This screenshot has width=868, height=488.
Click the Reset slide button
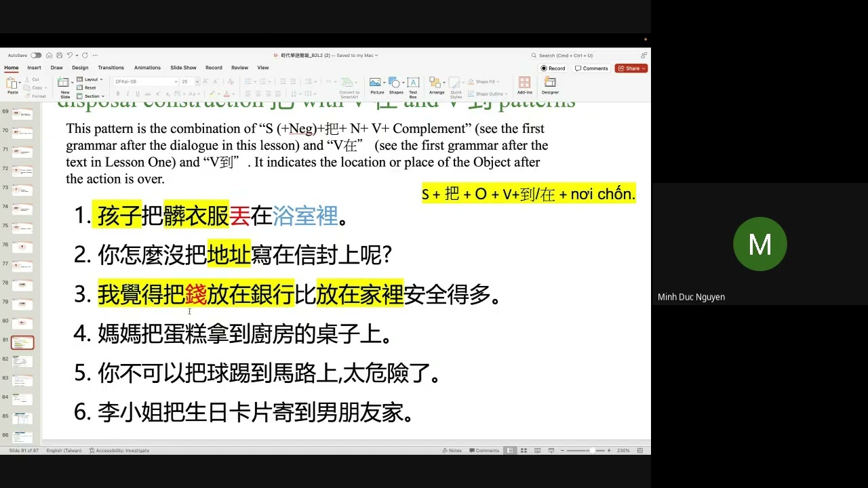pos(86,87)
